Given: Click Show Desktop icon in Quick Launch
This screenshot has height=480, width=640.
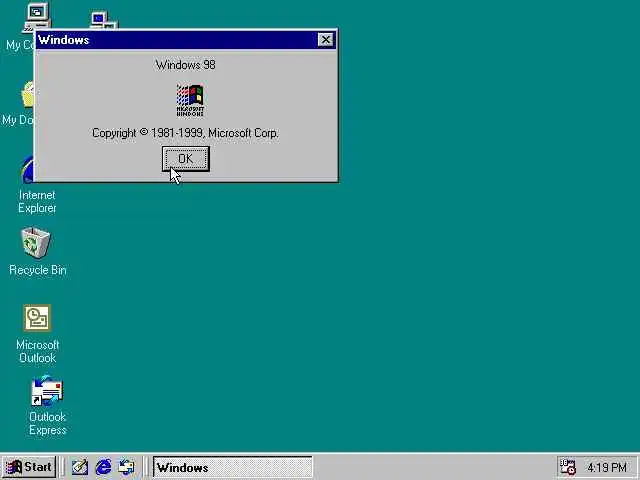Looking at the screenshot, I should coord(80,467).
